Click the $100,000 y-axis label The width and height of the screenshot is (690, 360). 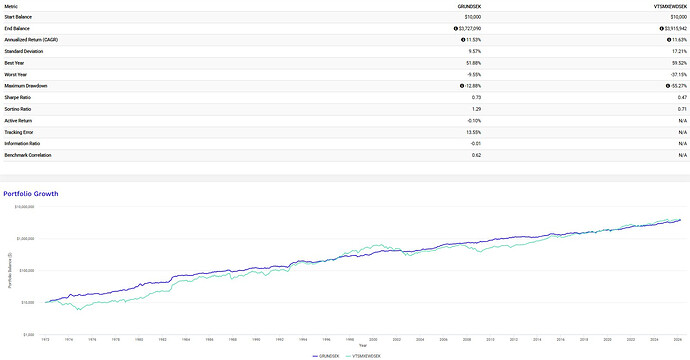coord(27,271)
